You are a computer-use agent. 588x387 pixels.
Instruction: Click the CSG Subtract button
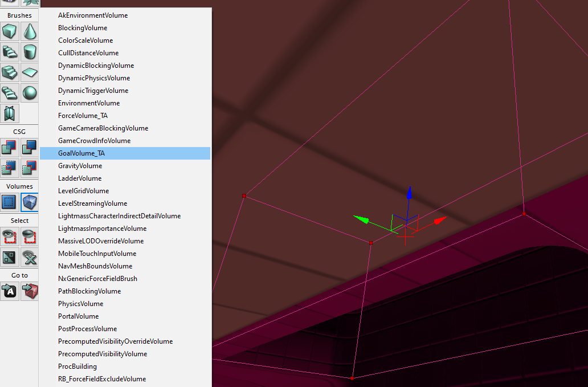pyautogui.click(x=30, y=148)
